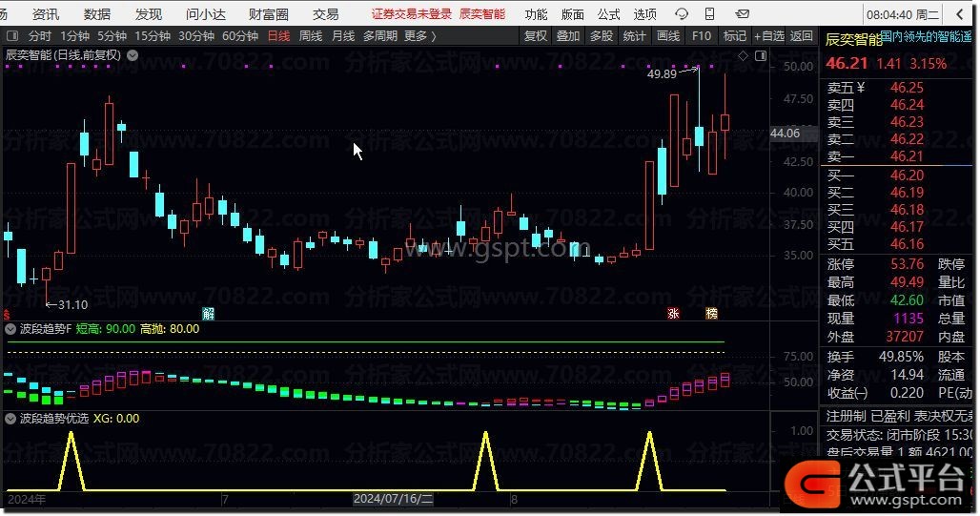Image resolution: width=980 pixels, height=516 pixels.
Task: Click the 卖一 price 46.21
Action: click(907, 156)
